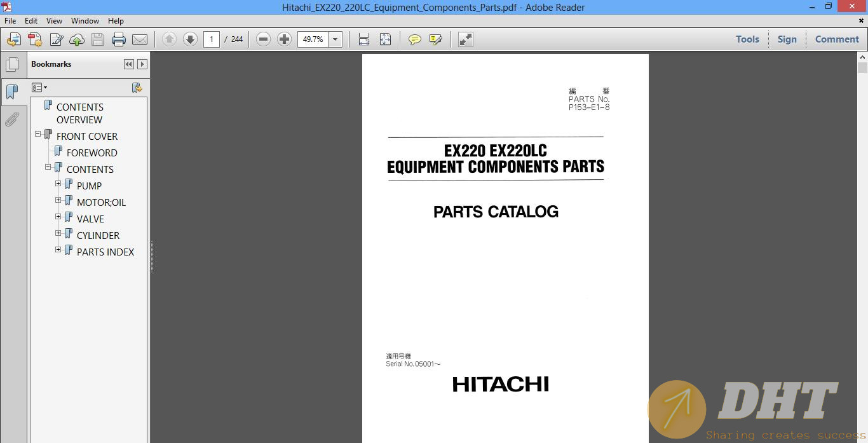Viewport: 868px width, 443px height.
Task: Select the MOTOR;OIL bookmark label
Action: pos(101,202)
